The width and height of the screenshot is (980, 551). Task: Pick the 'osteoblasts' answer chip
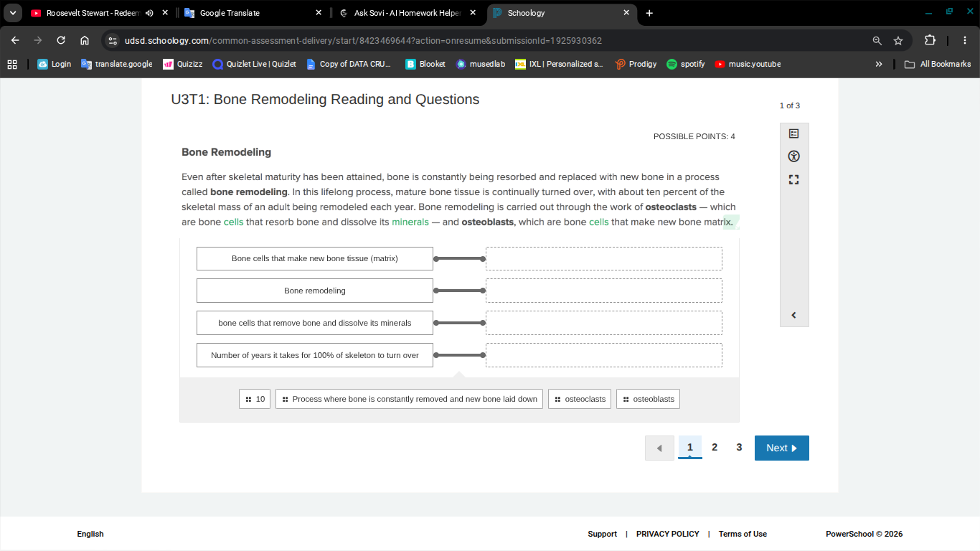click(648, 399)
